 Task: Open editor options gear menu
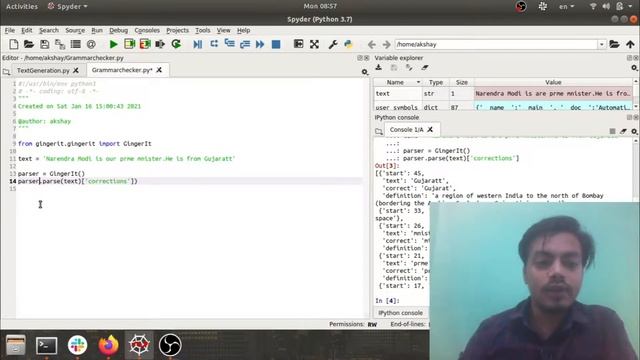pyautogui.click(x=364, y=72)
